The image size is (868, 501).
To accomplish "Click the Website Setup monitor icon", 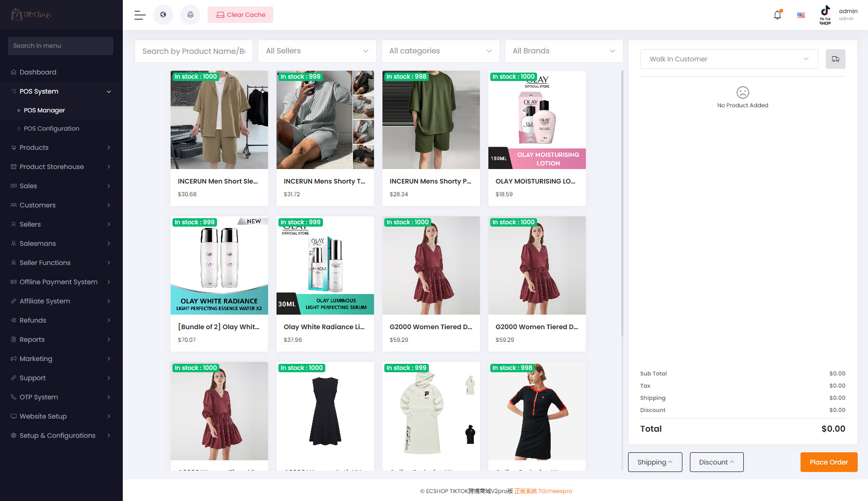I will tap(14, 416).
